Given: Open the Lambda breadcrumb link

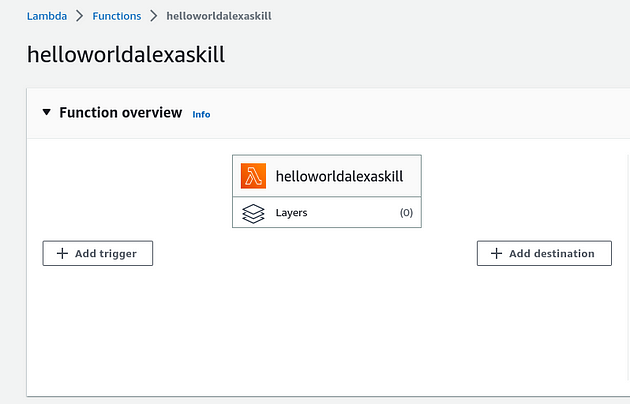Looking at the screenshot, I should [47, 16].
